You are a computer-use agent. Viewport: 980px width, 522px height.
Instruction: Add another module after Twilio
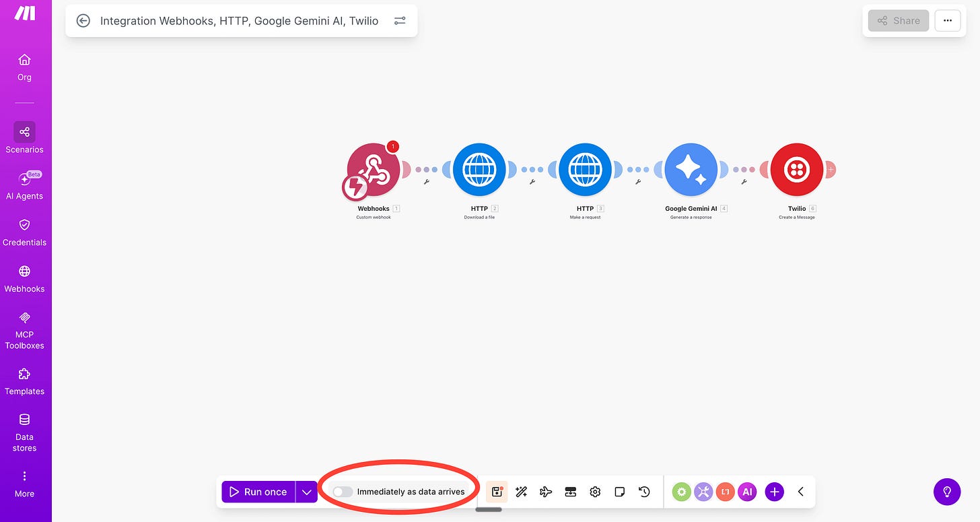tap(831, 170)
